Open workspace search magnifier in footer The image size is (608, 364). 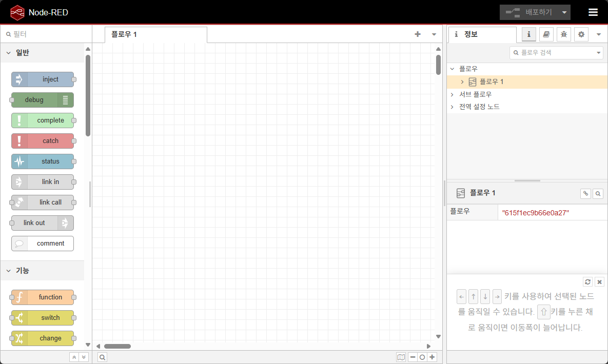pyautogui.click(x=102, y=357)
